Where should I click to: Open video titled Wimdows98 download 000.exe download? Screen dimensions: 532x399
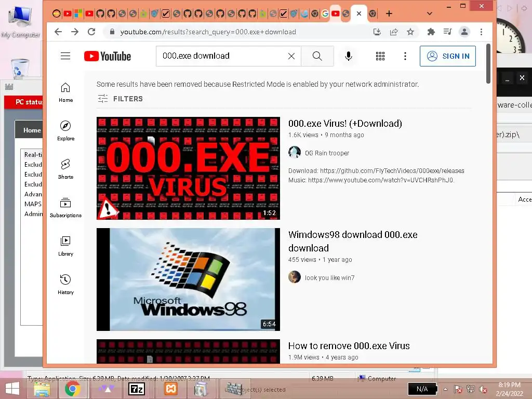(x=353, y=241)
